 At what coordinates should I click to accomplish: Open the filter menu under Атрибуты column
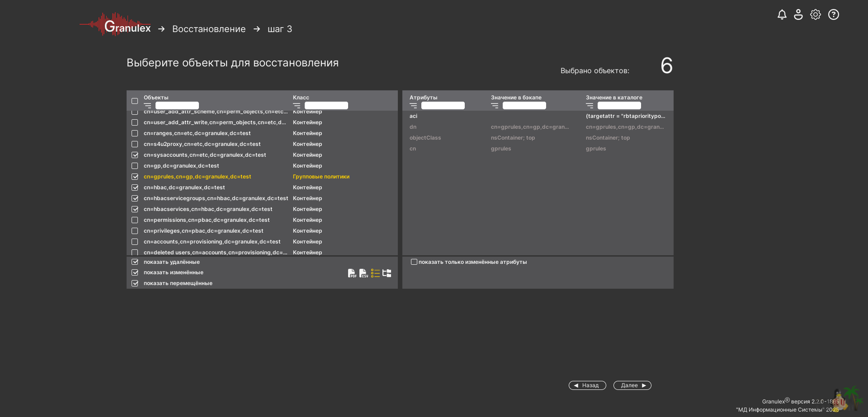413,106
